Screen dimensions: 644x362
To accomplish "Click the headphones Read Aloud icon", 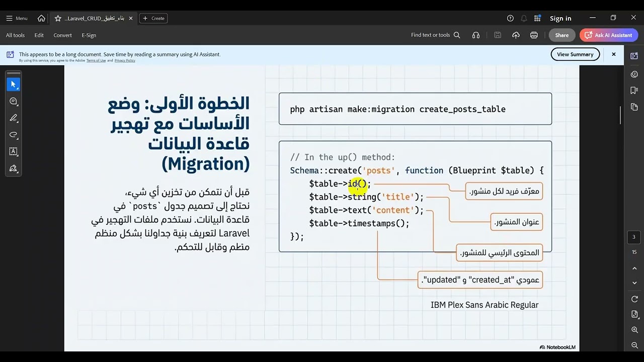I will click(x=476, y=35).
